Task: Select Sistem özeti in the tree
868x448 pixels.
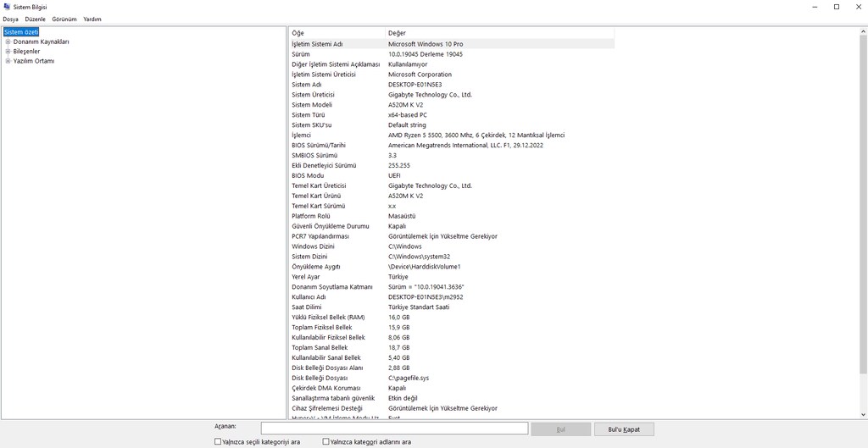Action: (x=21, y=32)
